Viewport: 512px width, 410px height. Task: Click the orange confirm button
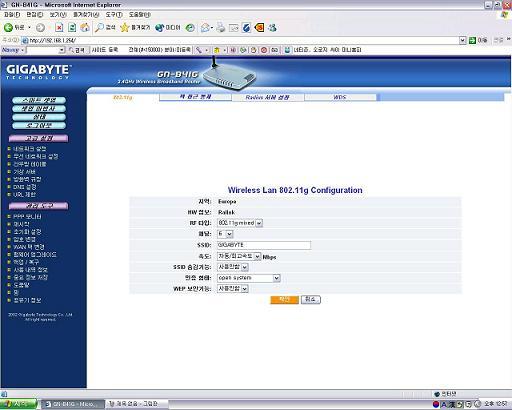[x=284, y=300]
